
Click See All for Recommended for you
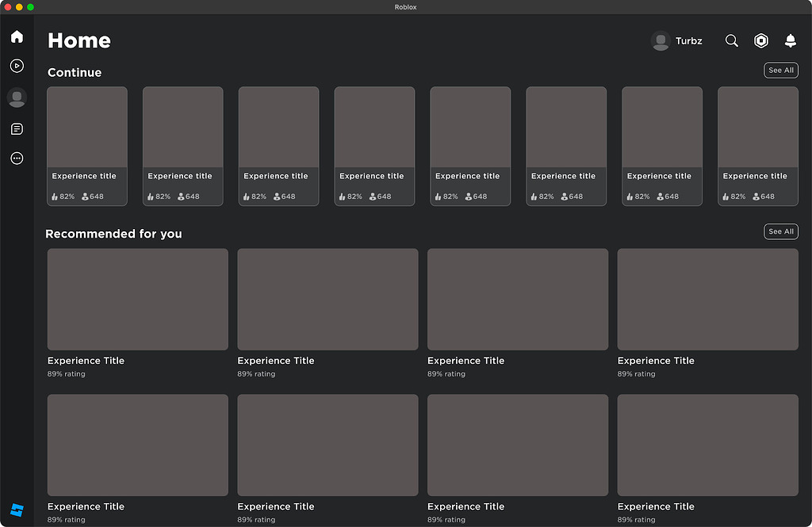pyautogui.click(x=780, y=231)
